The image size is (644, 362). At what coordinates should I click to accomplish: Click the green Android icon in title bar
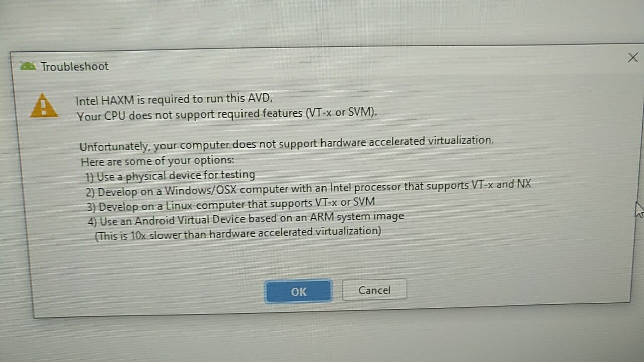(x=28, y=66)
